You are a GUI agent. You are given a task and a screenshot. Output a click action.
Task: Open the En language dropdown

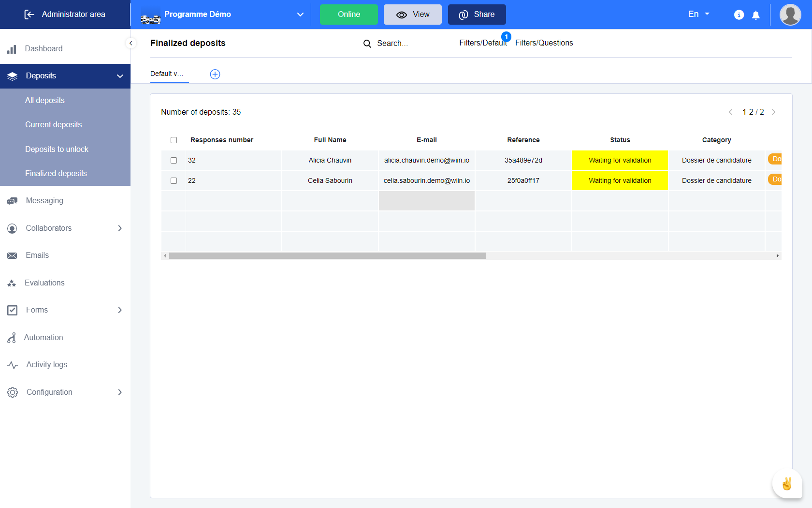coord(698,15)
